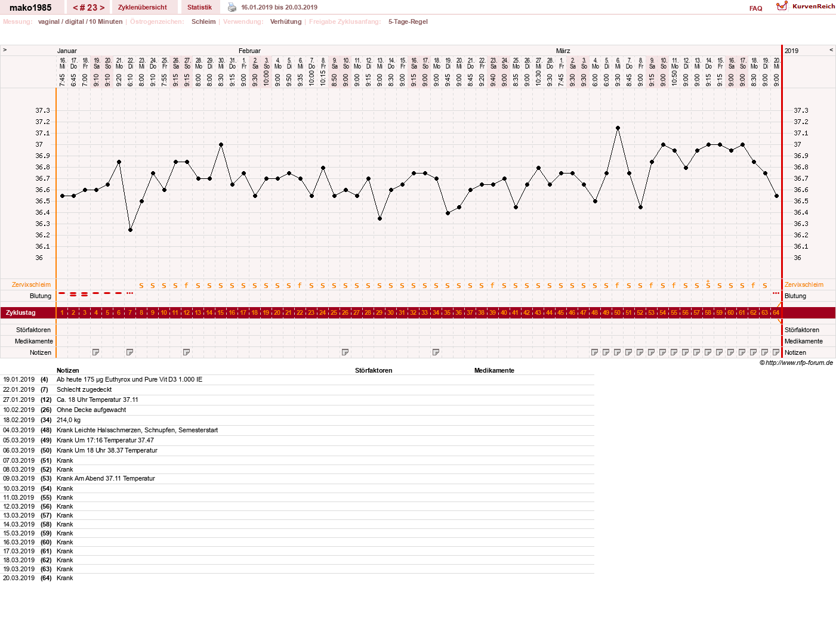Click the Störfaktoren column header in notes table
836x644 pixels.
374,370
